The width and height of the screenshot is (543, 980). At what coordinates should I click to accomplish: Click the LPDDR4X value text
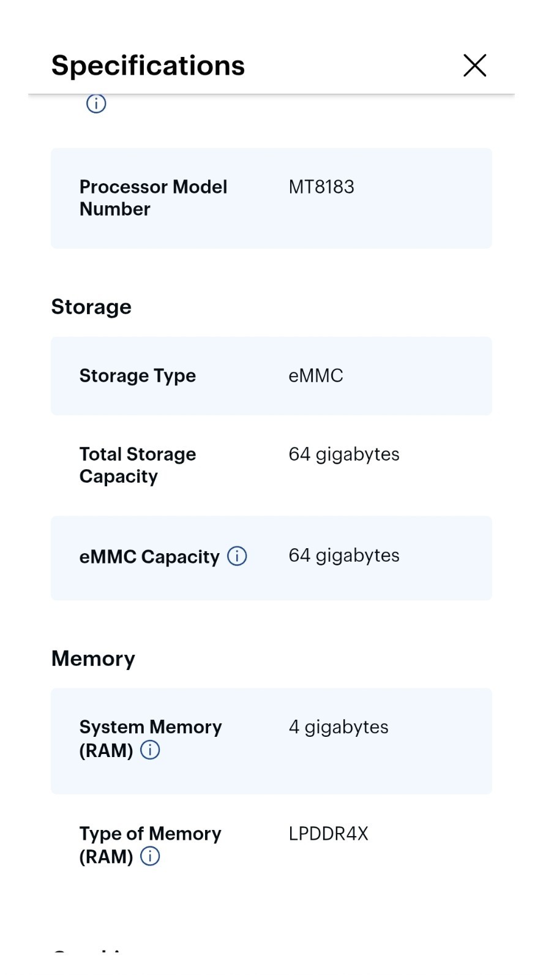point(329,834)
